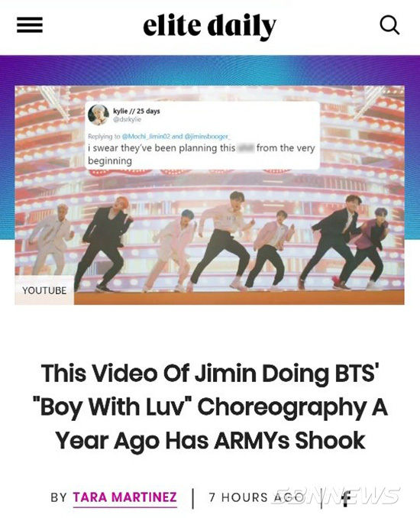Click the blurred word in the tweet

point(246,148)
